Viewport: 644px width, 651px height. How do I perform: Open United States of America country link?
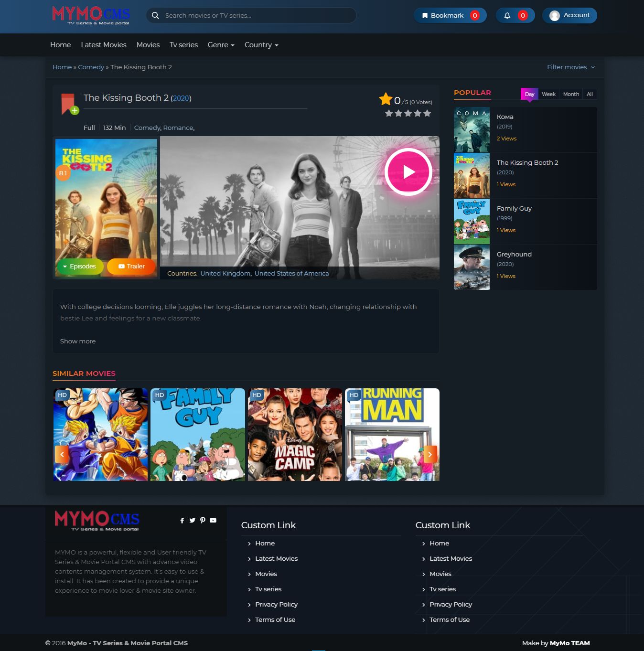[x=291, y=273]
